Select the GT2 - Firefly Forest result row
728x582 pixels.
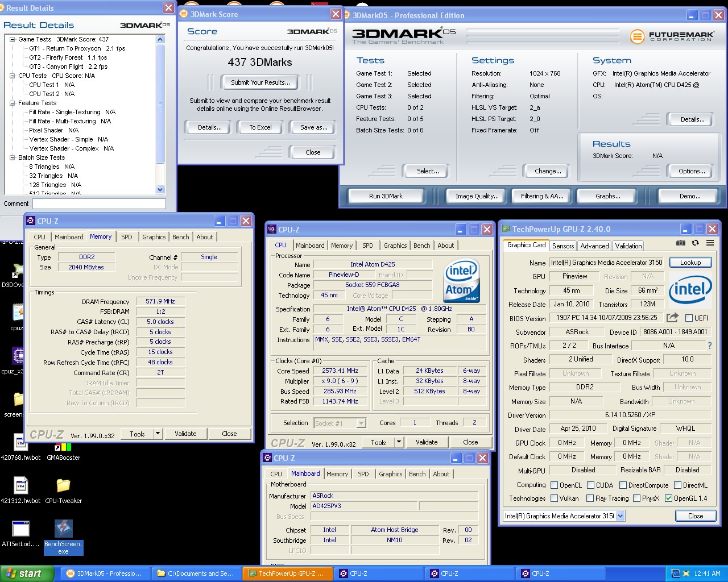pos(68,57)
